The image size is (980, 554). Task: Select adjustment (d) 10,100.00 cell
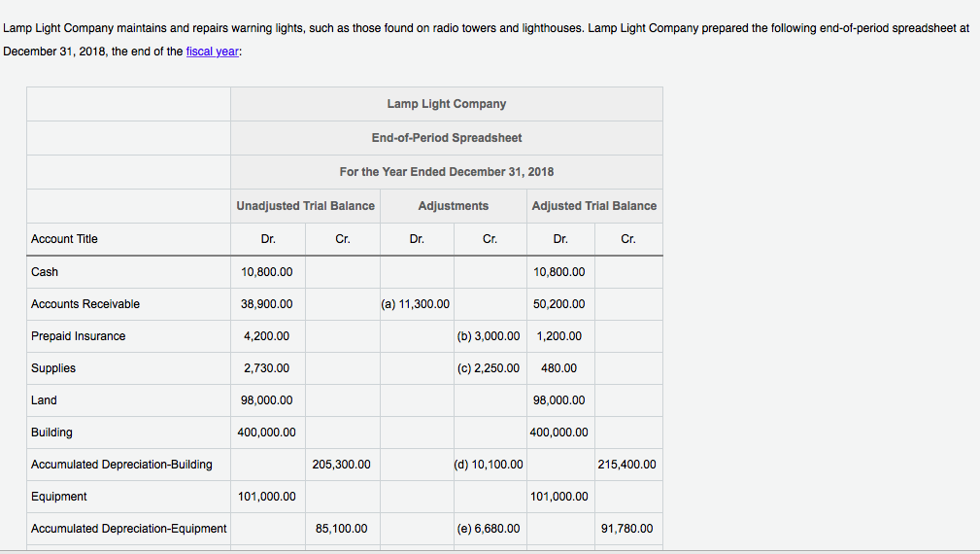489,465
